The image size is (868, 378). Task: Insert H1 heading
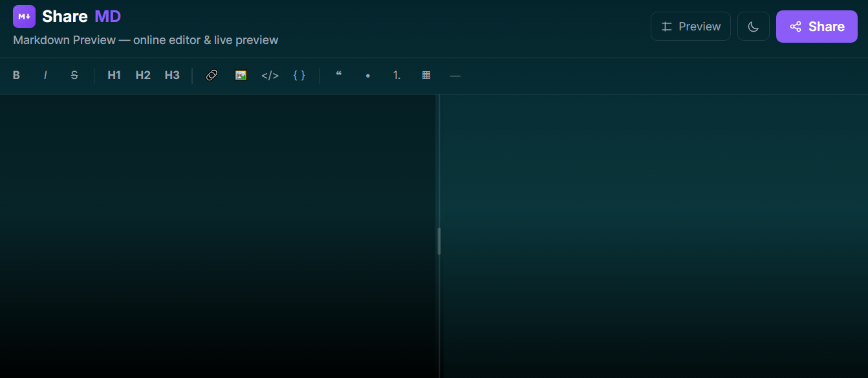[x=114, y=75]
